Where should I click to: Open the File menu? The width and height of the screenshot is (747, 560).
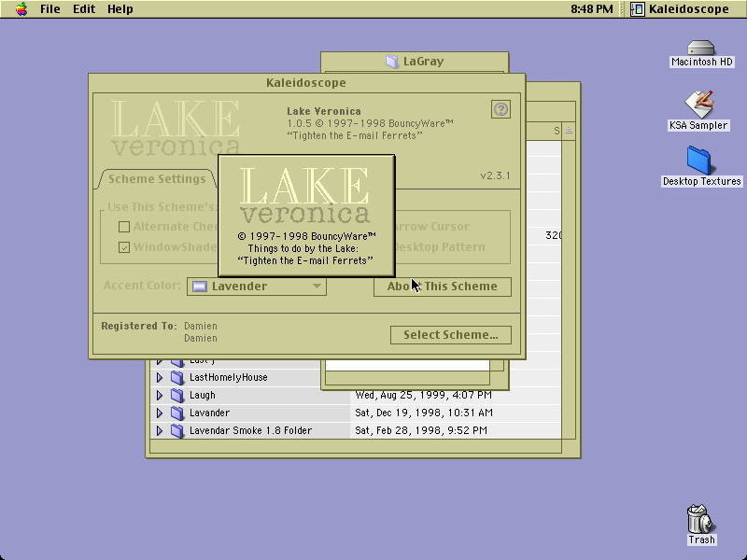[50, 9]
